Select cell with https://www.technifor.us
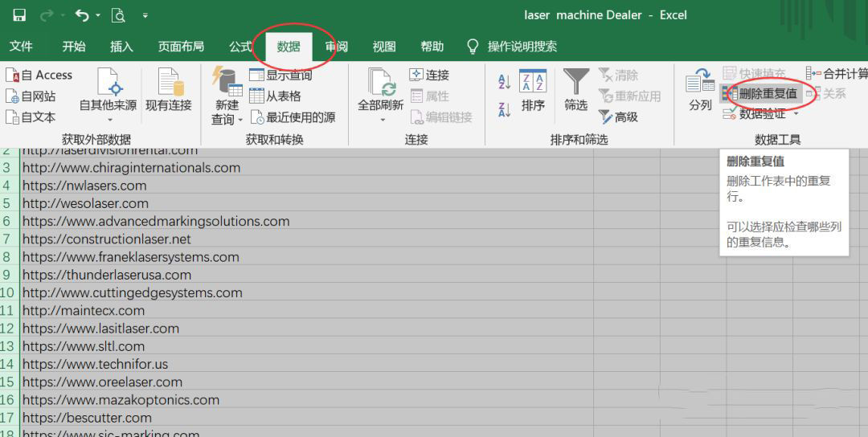The image size is (868, 437). pos(307,364)
